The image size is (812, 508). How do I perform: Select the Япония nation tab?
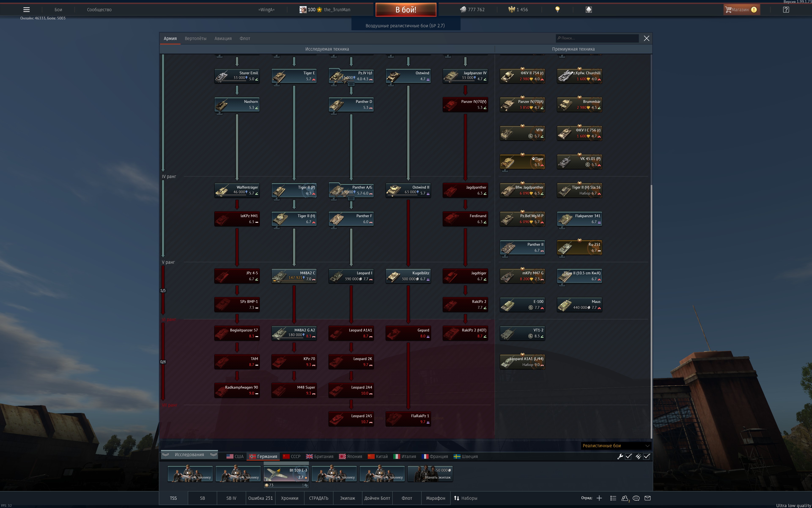point(350,456)
